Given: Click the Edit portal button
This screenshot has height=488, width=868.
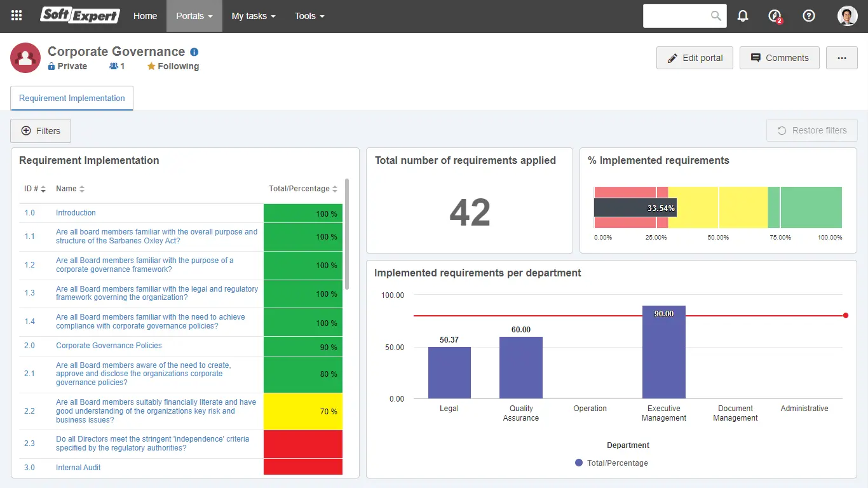Looking at the screenshot, I should point(695,58).
